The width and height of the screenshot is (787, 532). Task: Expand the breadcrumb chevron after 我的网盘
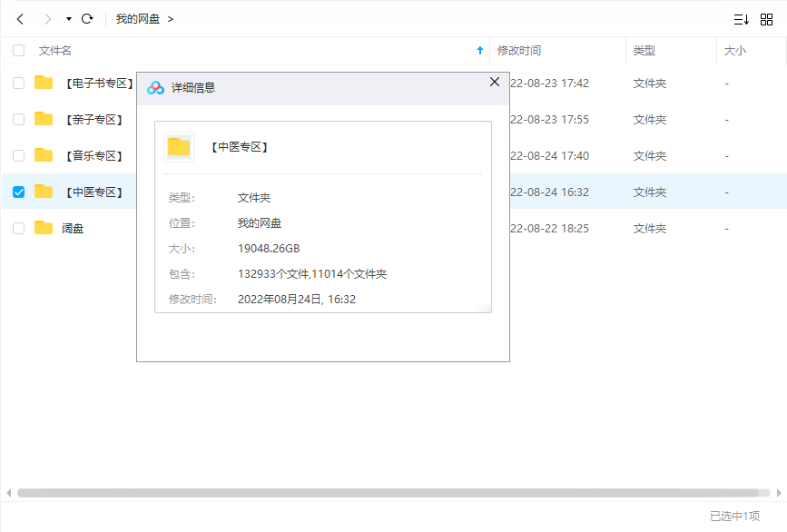click(x=171, y=19)
